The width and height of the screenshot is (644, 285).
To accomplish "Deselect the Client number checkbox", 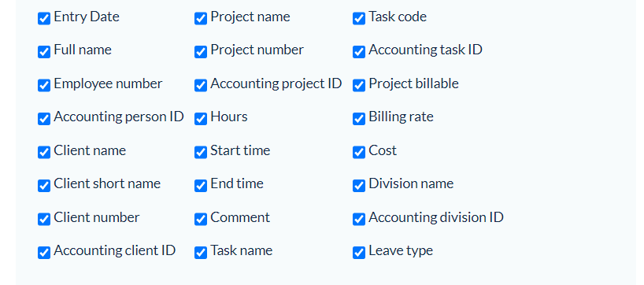I will tap(44, 220).
